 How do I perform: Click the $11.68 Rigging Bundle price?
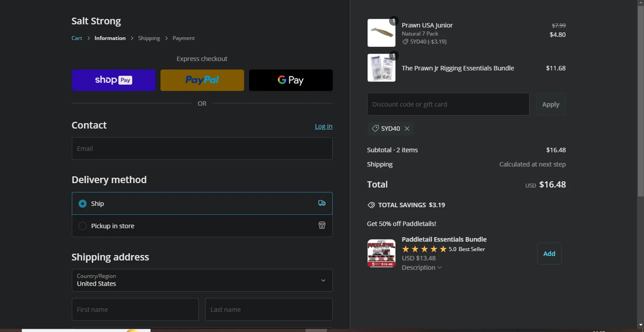[x=556, y=68]
